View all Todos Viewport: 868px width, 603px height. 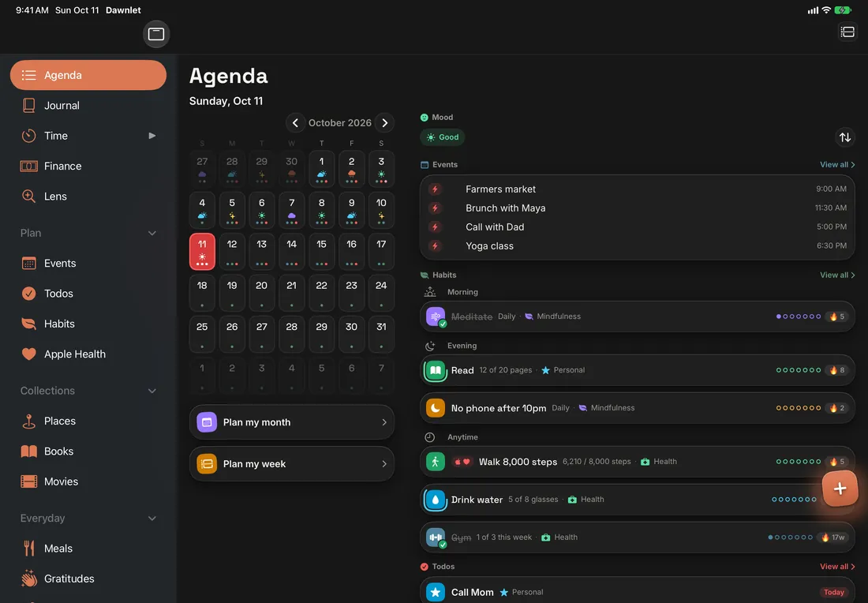click(837, 567)
